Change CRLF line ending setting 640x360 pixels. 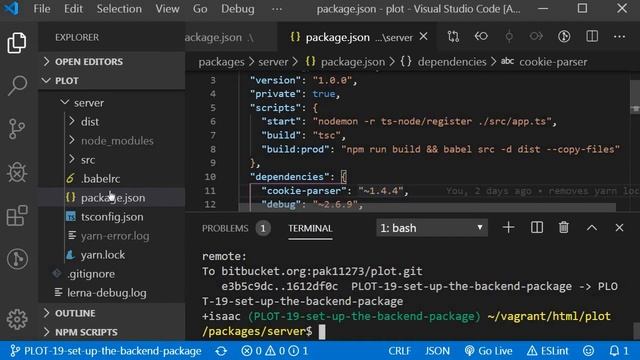[x=400, y=351]
